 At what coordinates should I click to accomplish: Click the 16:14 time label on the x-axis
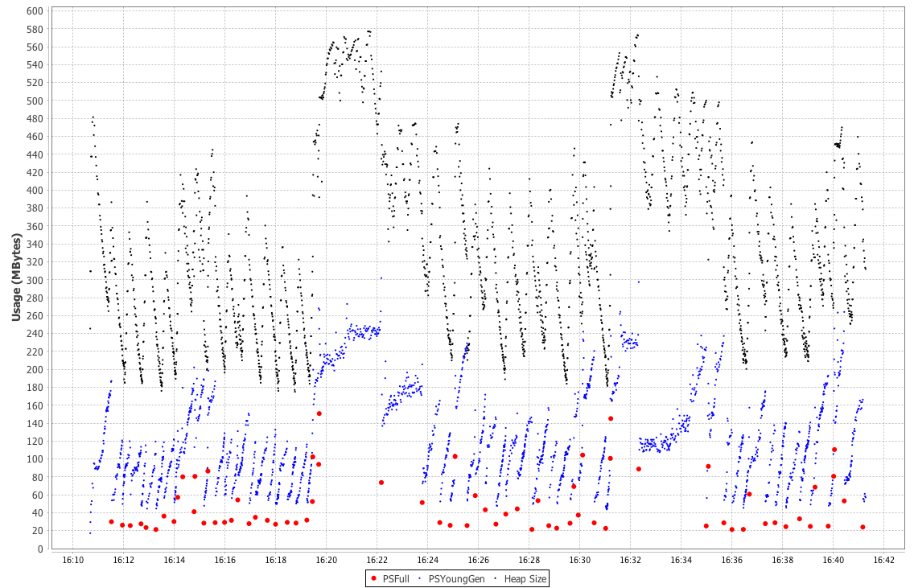[175, 561]
